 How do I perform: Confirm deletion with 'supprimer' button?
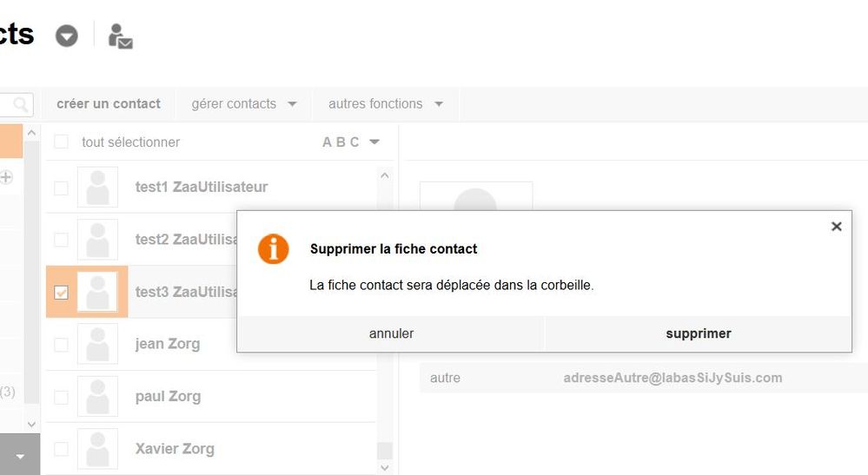click(698, 333)
